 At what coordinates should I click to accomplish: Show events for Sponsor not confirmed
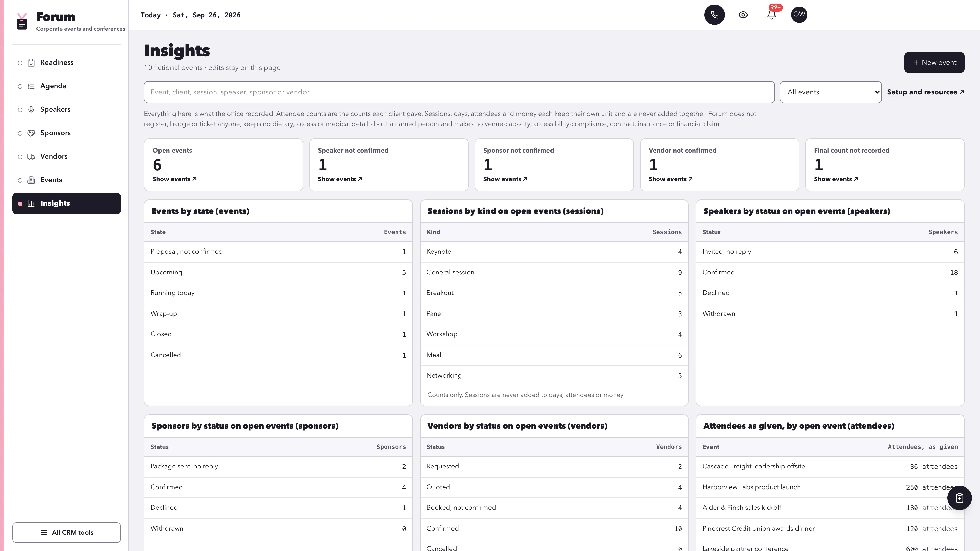(505, 179)
